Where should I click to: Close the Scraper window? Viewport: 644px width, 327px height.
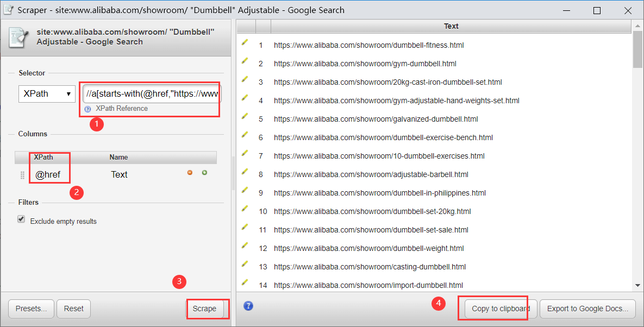pyautogui.click(x=628, y=11)
